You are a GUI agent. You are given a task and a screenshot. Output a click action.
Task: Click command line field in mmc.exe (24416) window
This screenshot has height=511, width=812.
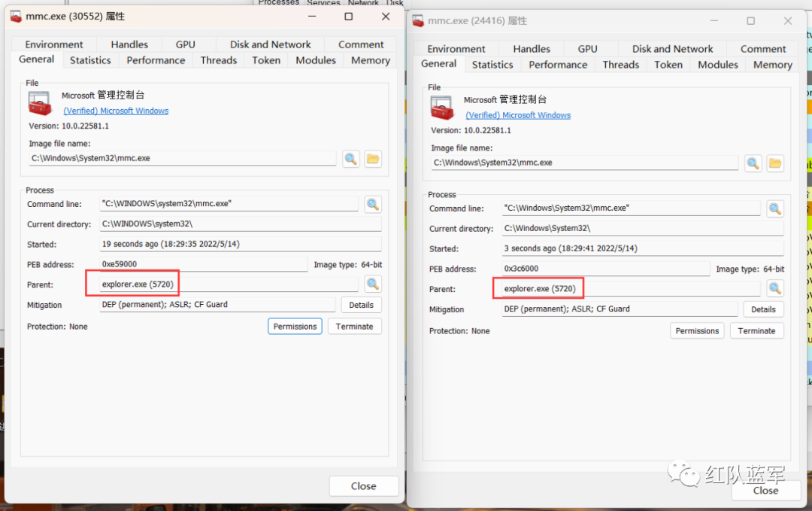click(631, 208)
